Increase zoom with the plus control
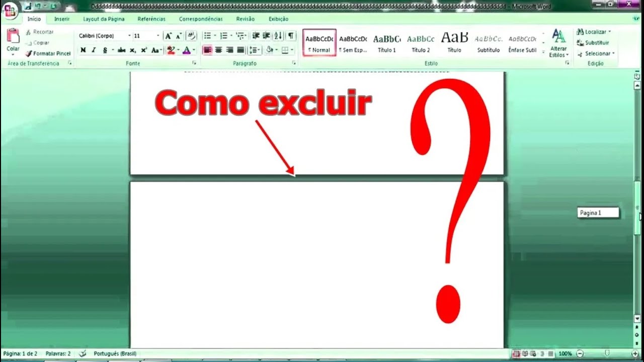Viewport: 644px width, 362px height. [635, 353]
